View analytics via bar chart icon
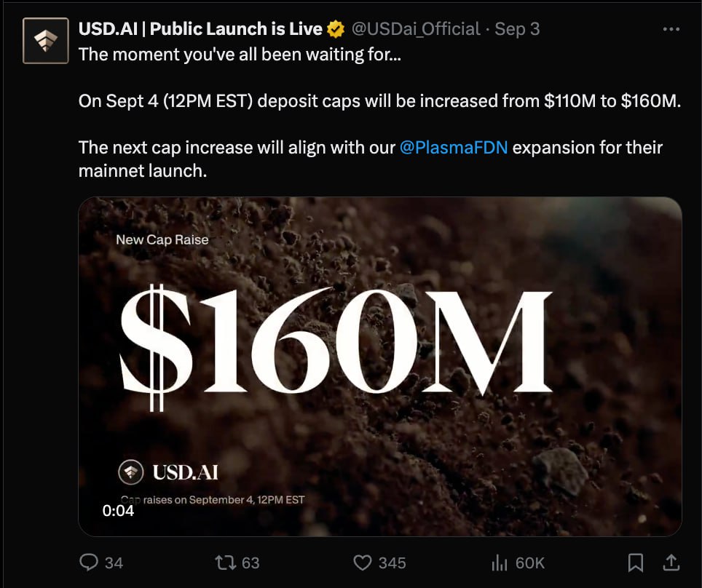Image resolution: width=702 pixels, height=588 pixels. click(x=499, y=563)
